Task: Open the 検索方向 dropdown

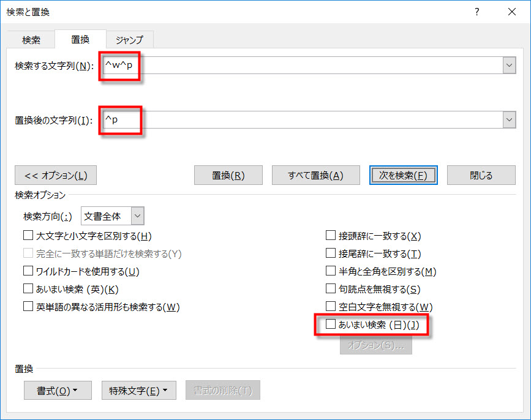Action: pos(137,216)
